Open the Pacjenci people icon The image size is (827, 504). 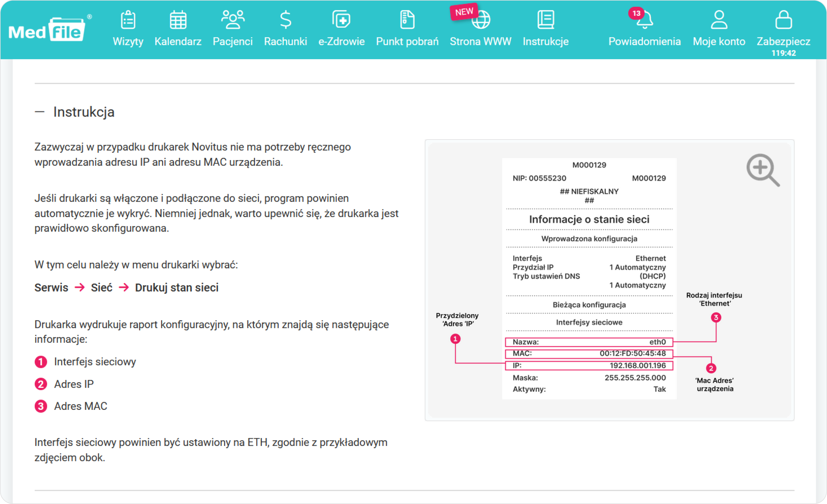pyautogui.click(x=233, y=20)
